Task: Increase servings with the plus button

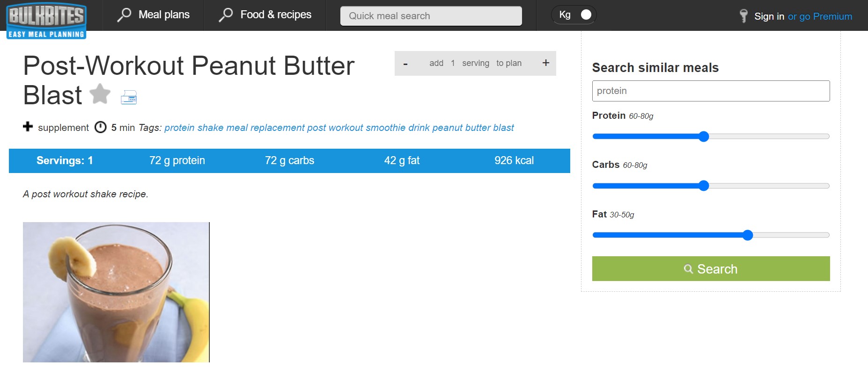Action: click(545, 63)
